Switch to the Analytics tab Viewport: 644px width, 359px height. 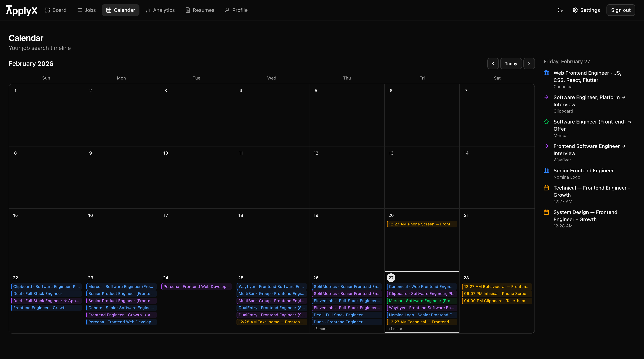coord(160,10)
